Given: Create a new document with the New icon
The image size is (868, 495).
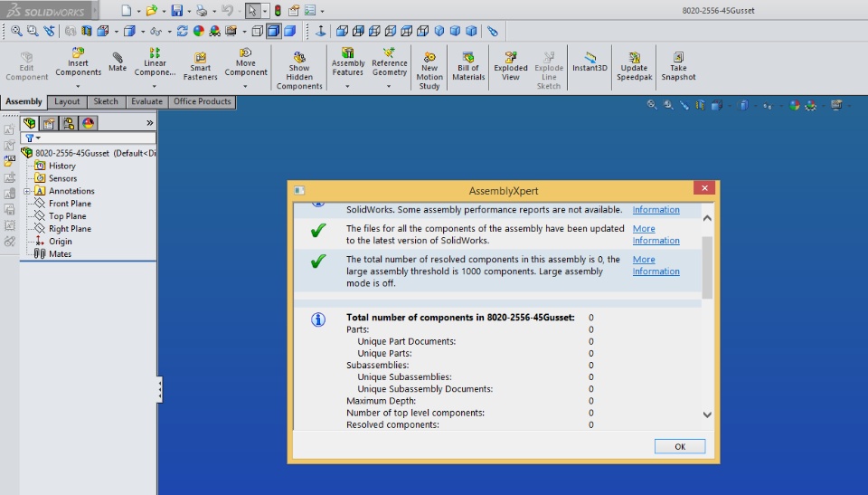Looking at the screenshot, I should click(127, 11).
